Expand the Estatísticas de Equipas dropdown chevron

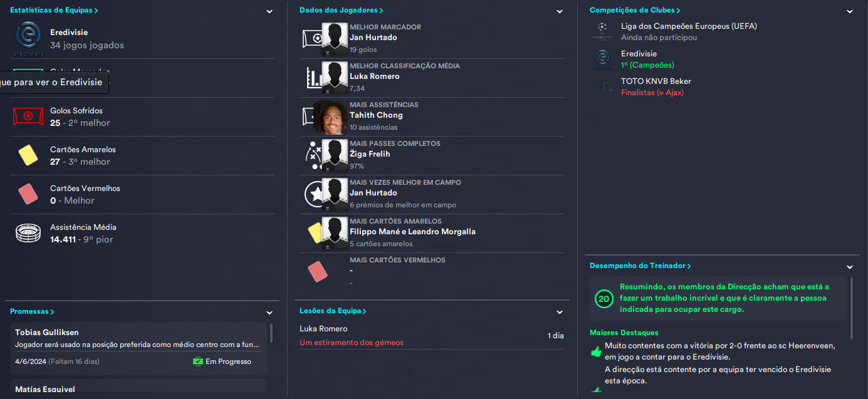(269, 11)
